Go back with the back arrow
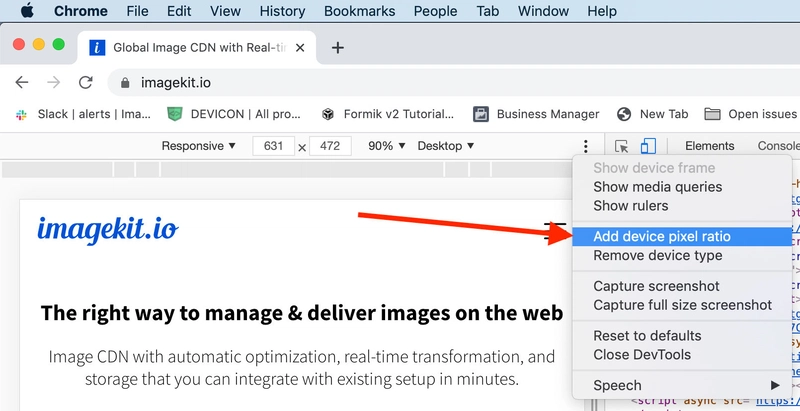This screenshot has width=800, height=411. (21, 82)
